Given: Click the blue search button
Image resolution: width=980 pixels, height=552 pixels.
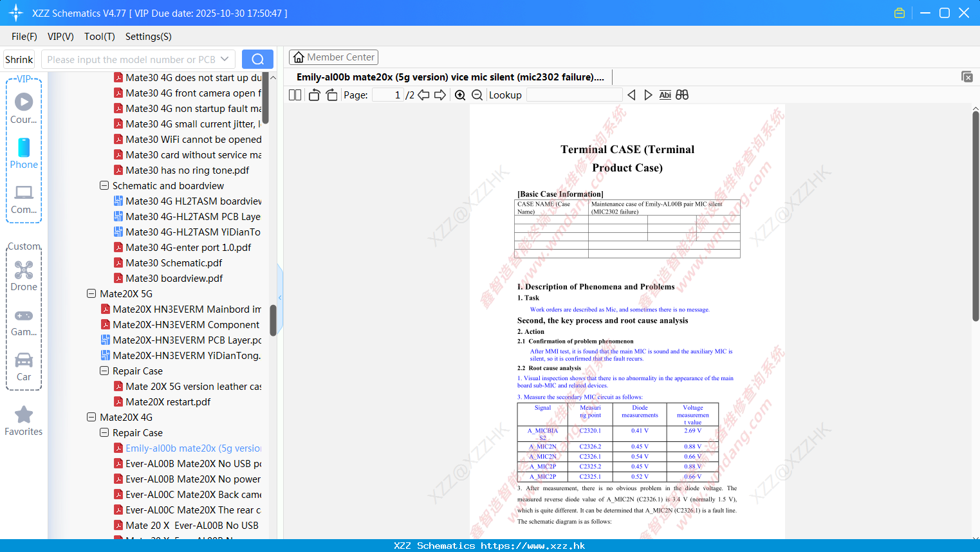Looking at the screenshot, I should [257, 59].
